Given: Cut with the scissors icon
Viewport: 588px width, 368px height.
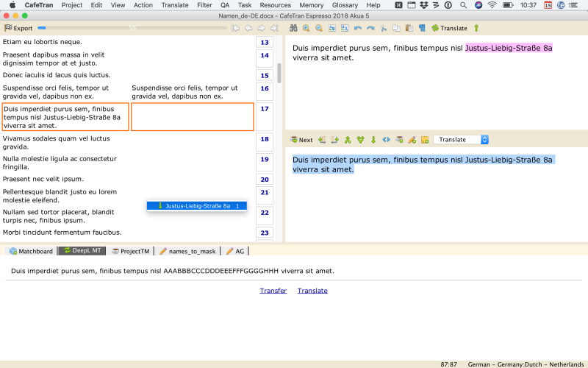Looking at the screenshot, I should coord(383,28).
